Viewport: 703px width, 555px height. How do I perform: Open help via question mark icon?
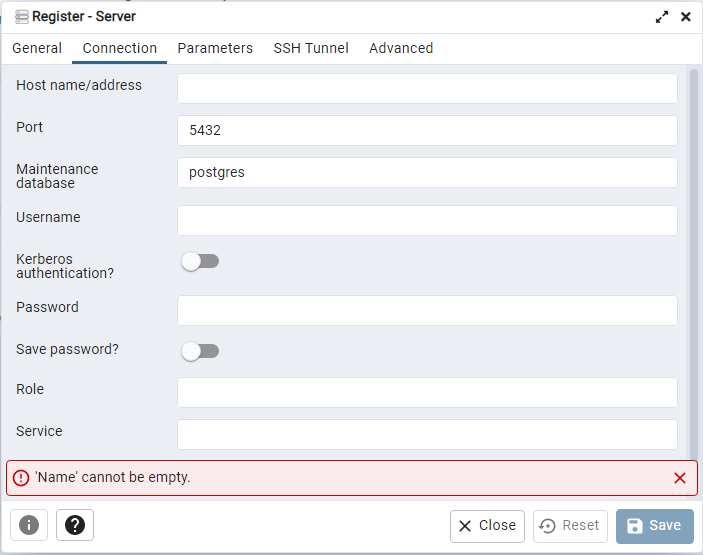pos(75,525)
